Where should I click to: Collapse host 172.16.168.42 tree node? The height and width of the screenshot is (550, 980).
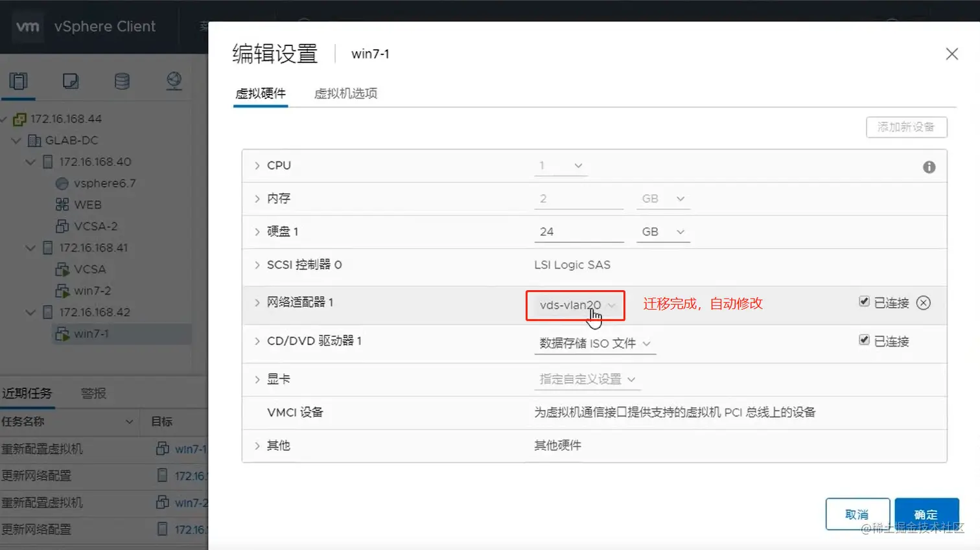tap(30, 312)
